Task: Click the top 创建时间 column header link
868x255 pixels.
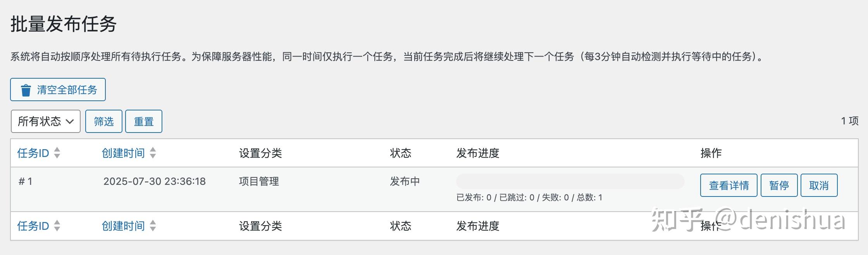Action: pyautogui.click(x=123, y=153)
